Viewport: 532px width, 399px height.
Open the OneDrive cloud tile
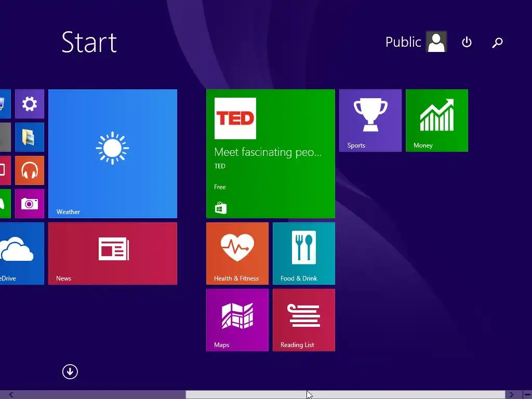tap(22, 254)
